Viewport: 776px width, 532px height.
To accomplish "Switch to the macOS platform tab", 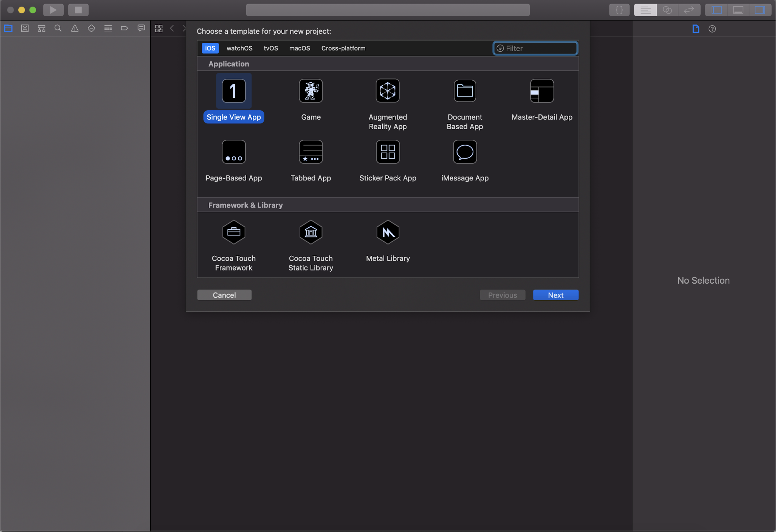I will (299, 48).
